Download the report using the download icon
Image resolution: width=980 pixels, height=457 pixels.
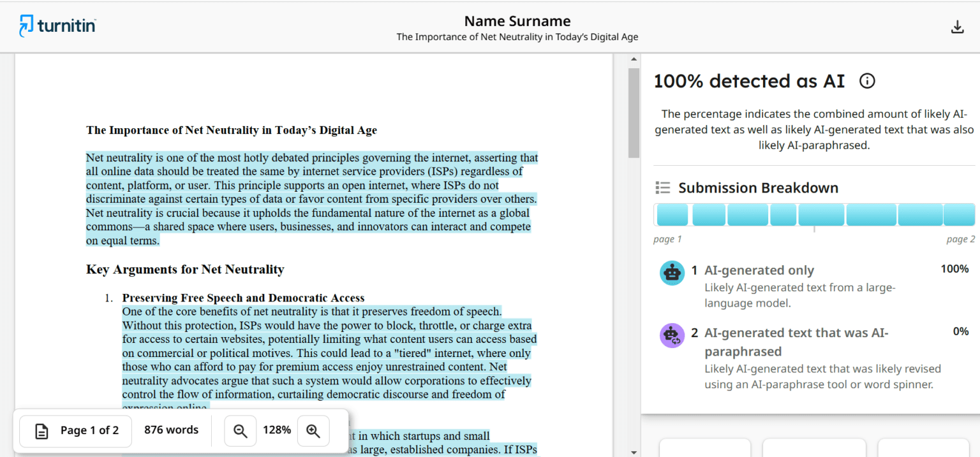[x=957, y=27]
